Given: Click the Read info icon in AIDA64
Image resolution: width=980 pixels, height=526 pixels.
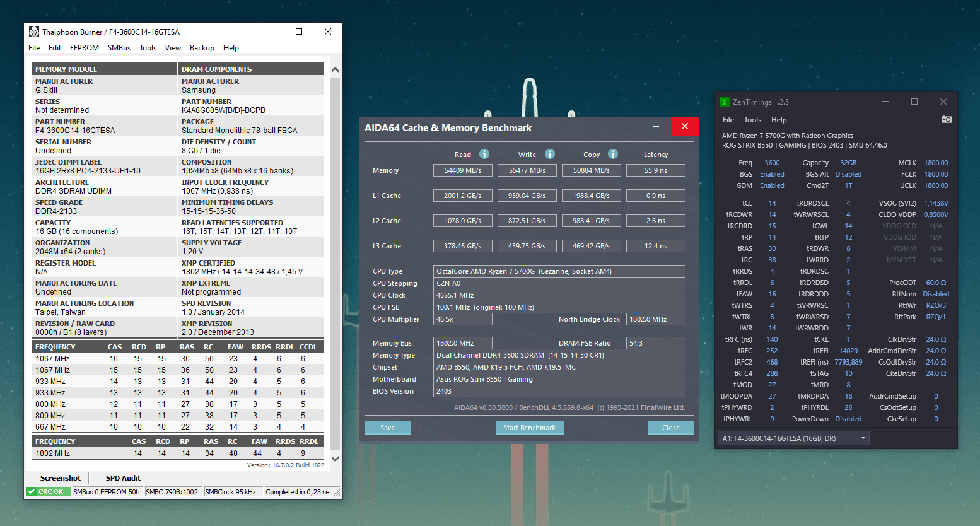Looking at the screenshot, I should pos(484,154).
